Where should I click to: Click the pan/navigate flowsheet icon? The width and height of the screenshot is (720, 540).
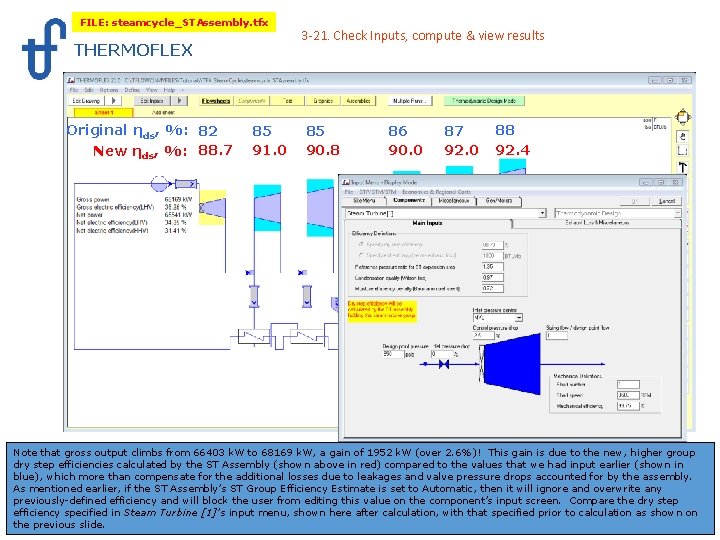(683, 117)
